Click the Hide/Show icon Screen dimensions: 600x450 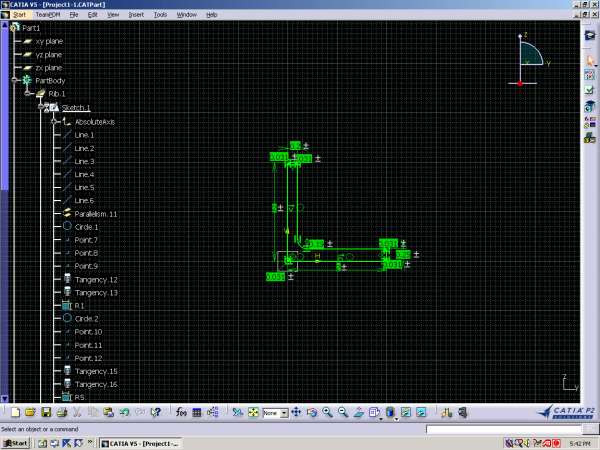pos(406,412)
